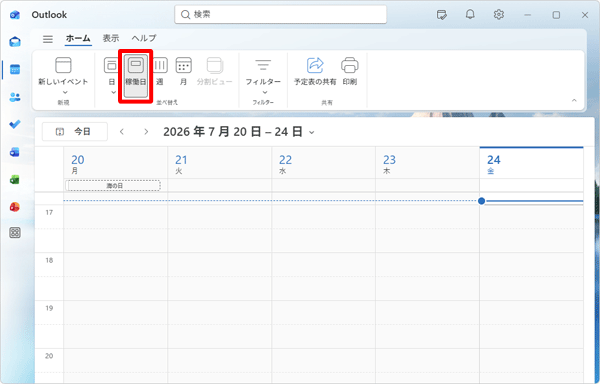Expand the 日 view dropdown arrow
Screen dimensions: 600x384
113,92
